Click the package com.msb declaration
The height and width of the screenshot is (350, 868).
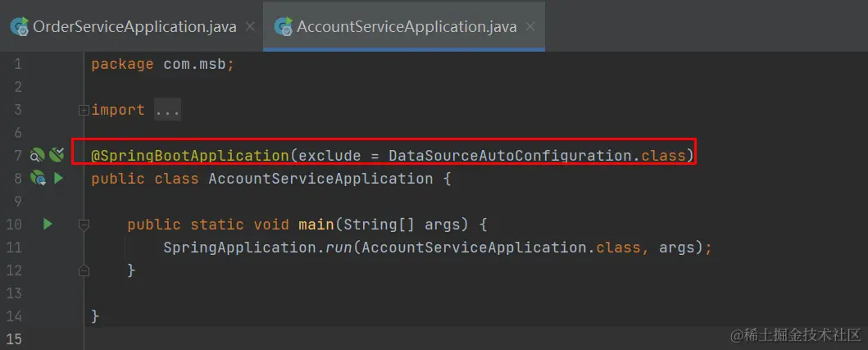click(163, 64)
